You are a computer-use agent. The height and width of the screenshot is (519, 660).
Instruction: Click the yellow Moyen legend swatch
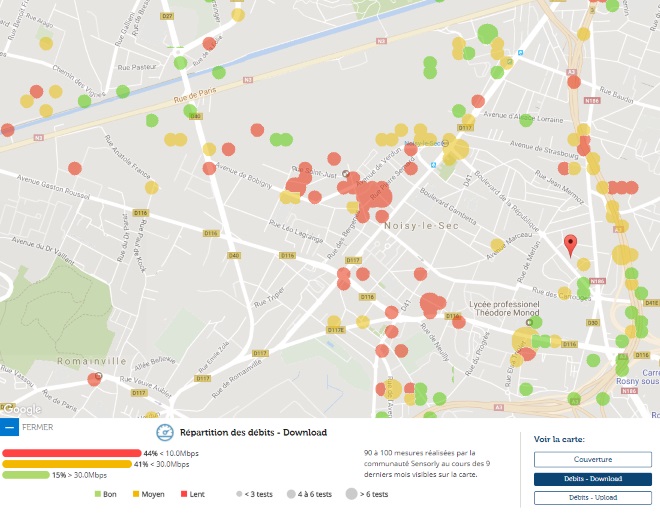[133, 494]
